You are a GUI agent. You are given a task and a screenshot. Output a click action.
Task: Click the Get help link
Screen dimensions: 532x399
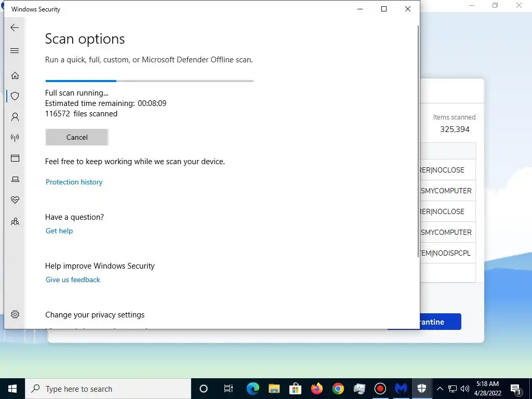pyautogui.click(x=59, y=231)
